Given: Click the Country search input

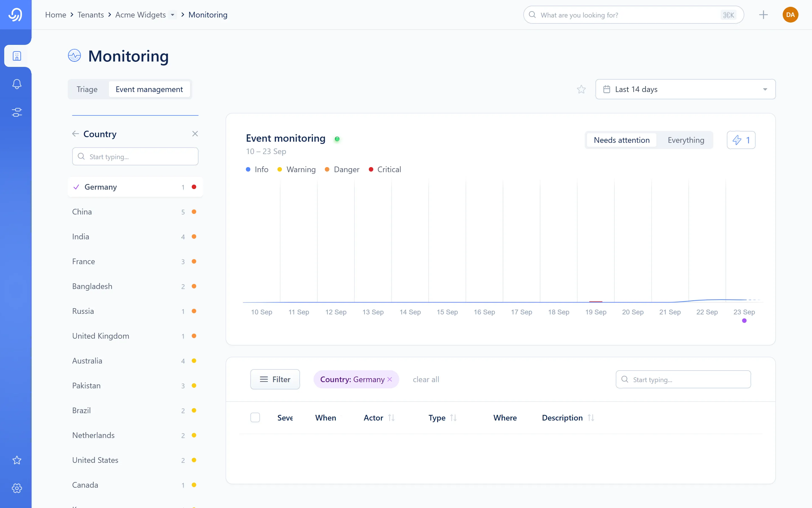Looking at the screenshot, I should [135, 157].
